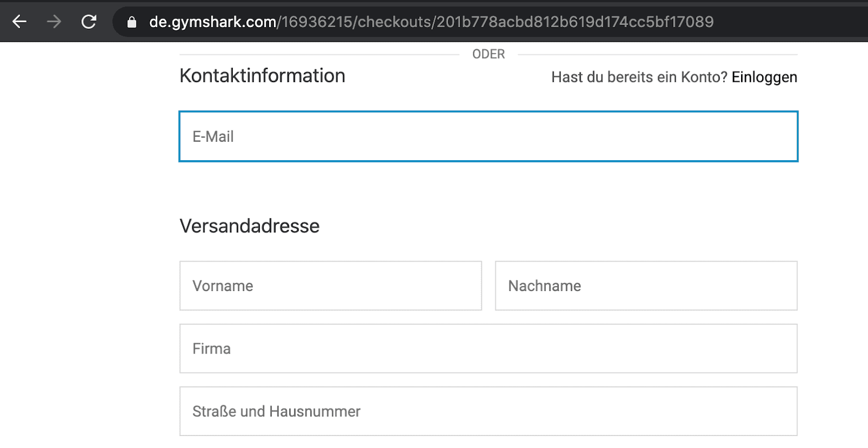Click into the Vorname field

330,286
